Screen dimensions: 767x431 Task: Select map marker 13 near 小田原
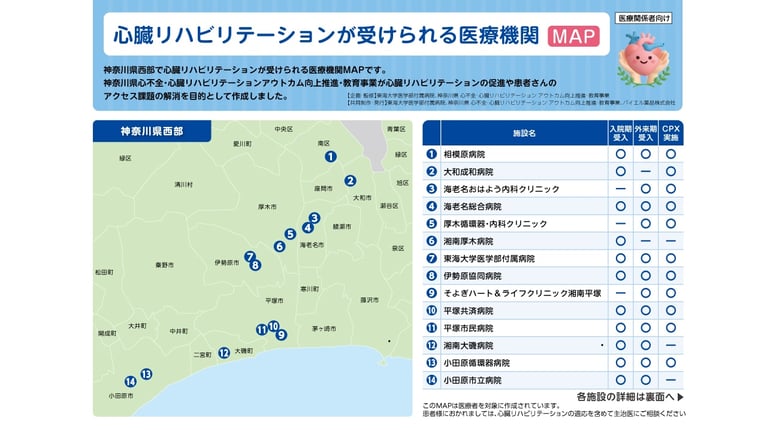pyautogui.click(x=146, y=374)
